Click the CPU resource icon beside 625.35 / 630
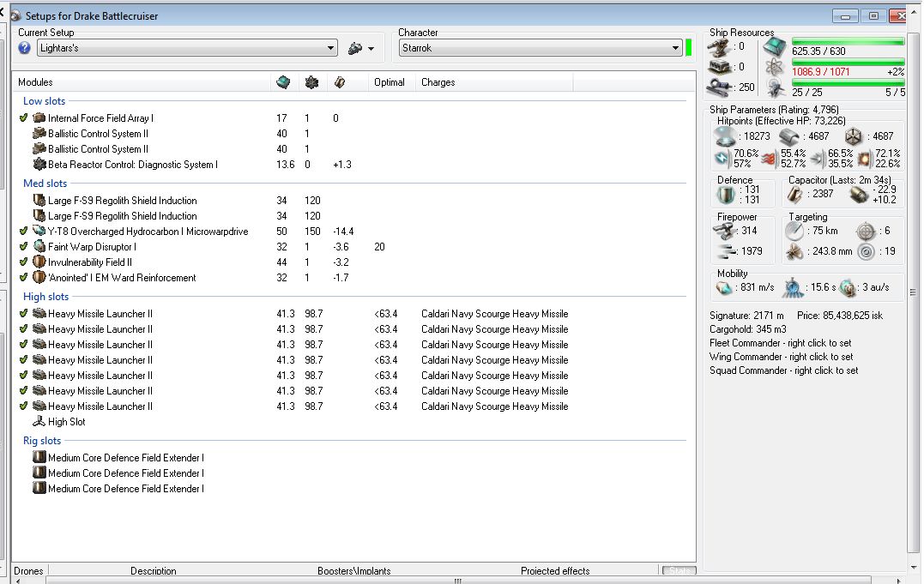 click(775, 48)
